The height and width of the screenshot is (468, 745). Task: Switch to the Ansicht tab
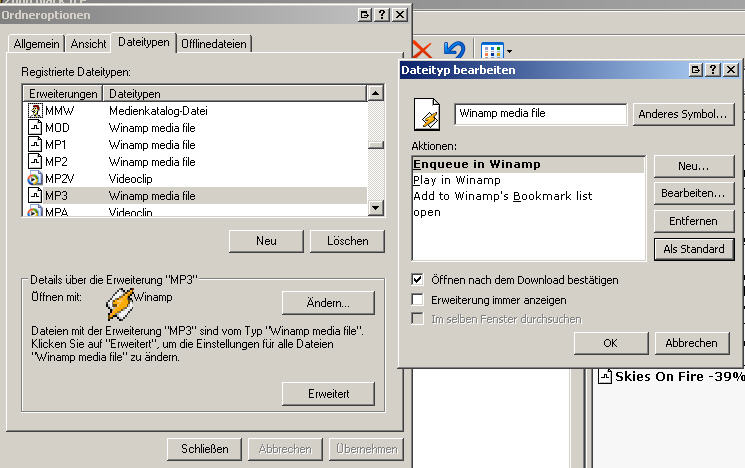[x=88, y=44]
